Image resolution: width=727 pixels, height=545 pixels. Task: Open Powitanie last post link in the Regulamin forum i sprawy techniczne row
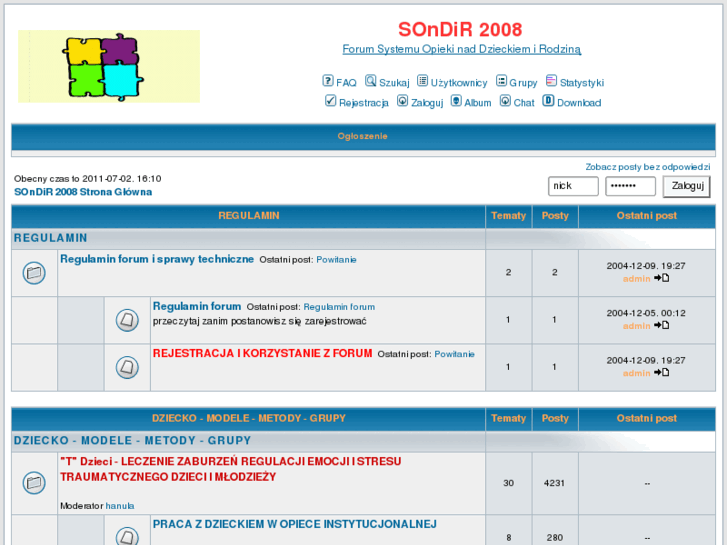point(336,260)
